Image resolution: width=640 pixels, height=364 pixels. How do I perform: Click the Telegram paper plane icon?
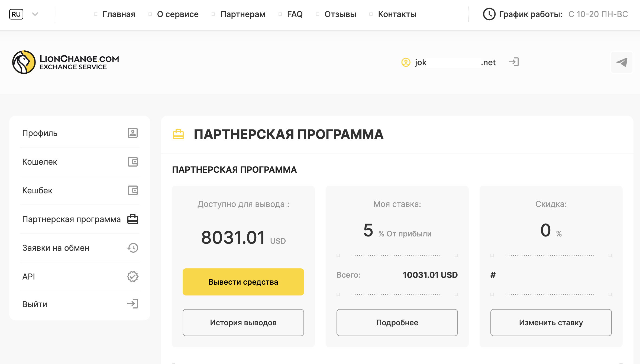(x=622, y=62)
